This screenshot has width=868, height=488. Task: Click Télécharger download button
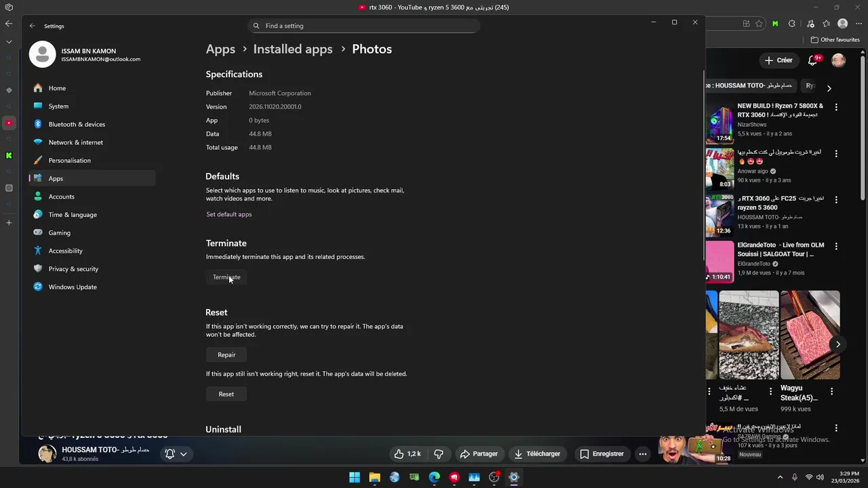click(x=537, y=454)
